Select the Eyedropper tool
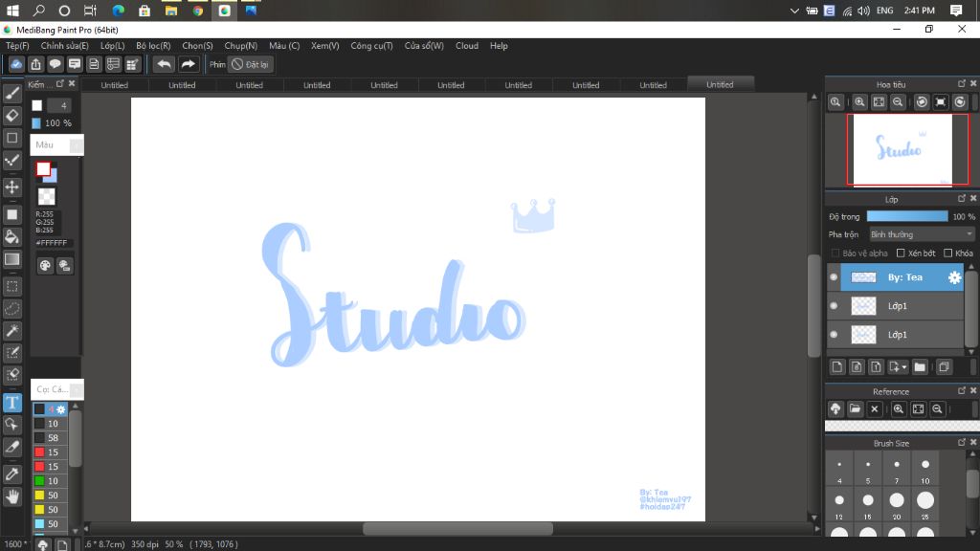This screenshot has width=980, height=551. pyautogui.click(x=11, y=474)
